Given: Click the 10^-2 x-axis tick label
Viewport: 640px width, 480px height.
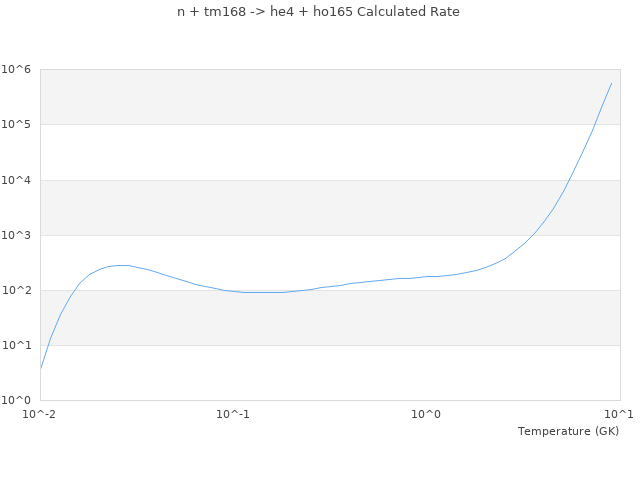Looking at the screenshot, I should coord(40,414).
